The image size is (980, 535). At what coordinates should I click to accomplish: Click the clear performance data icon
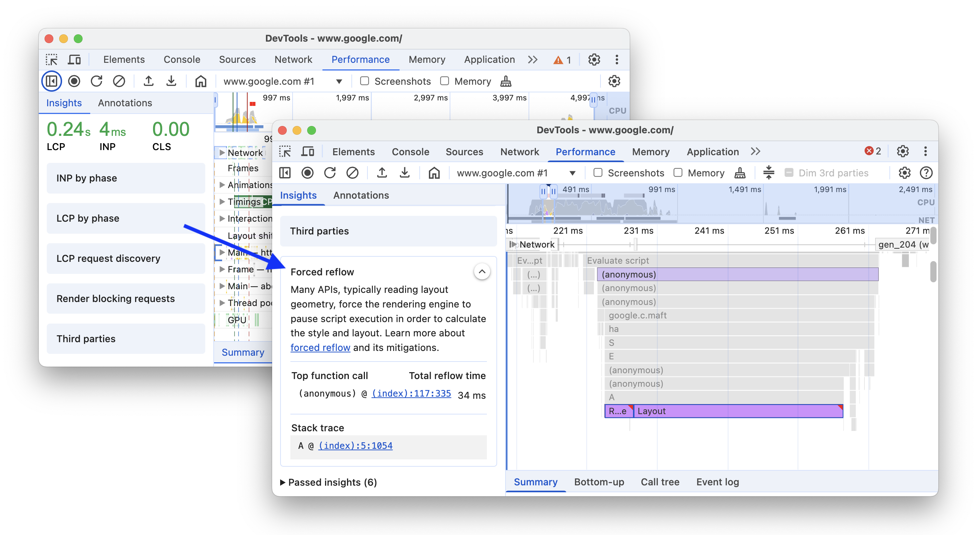click(352, 173)
